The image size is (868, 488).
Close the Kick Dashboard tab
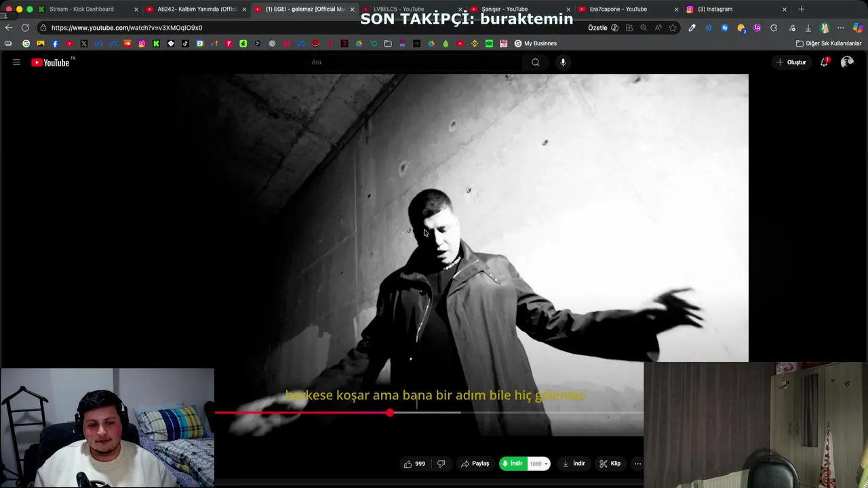(136, 9)
